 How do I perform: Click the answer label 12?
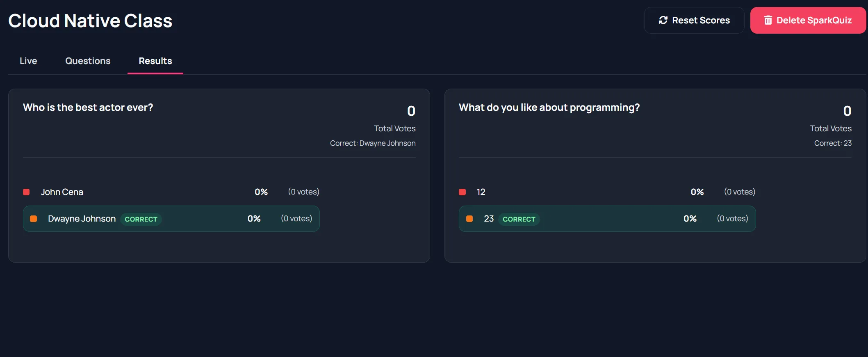tap(481, 192)
